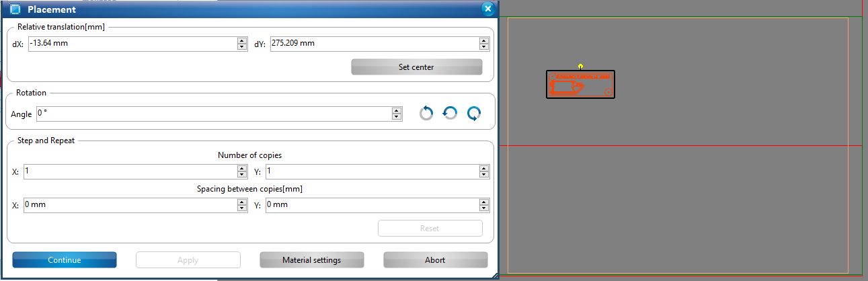Click the 270-degree rotate icon
The image size is (868, 281).
tap(474, 114)
